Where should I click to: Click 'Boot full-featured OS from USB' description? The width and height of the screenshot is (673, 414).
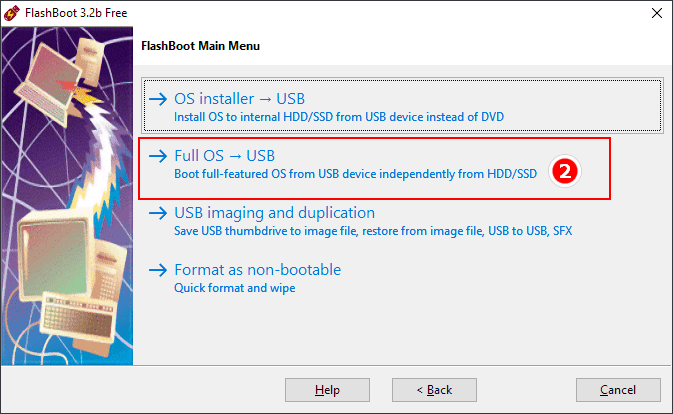tap(355, 174)
